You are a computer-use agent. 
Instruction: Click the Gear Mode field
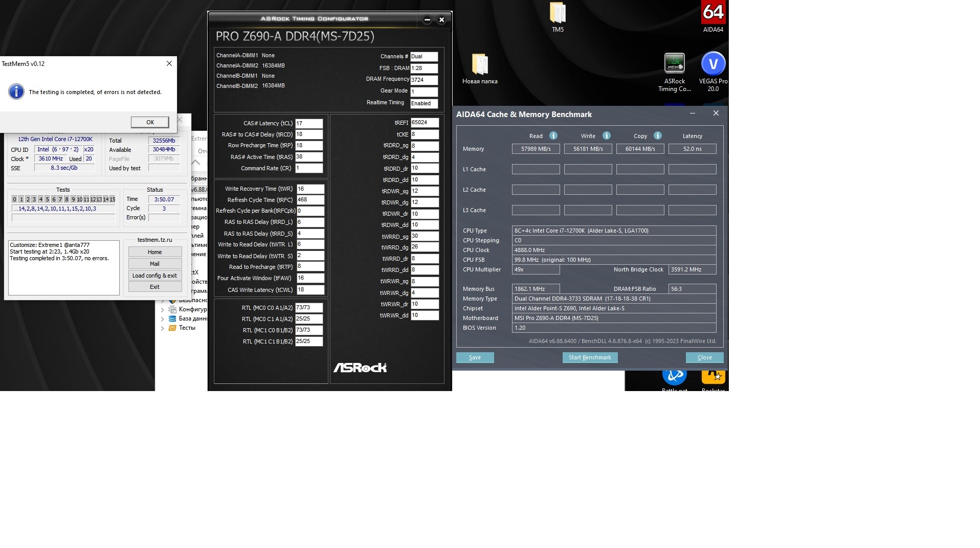click(424, 92)
